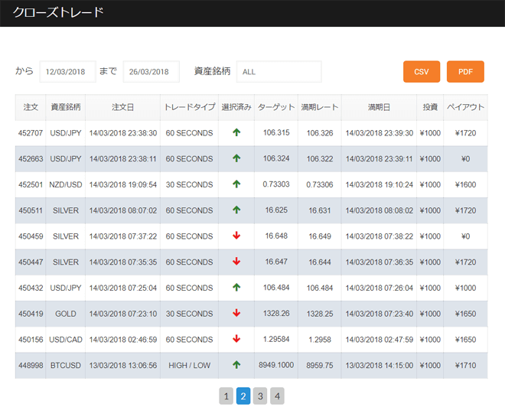Select order number 452501
The image size is (505, 420).
[31, 184]
